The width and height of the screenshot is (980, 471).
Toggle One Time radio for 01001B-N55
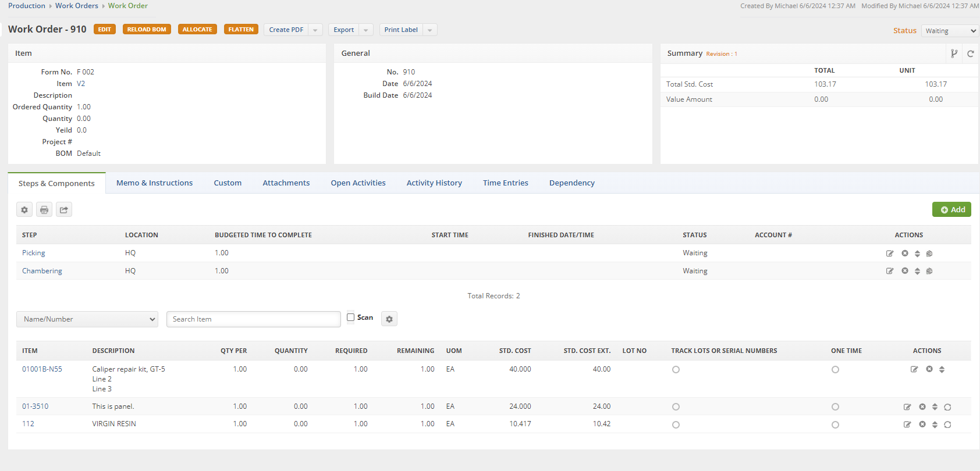coord(835,370)
